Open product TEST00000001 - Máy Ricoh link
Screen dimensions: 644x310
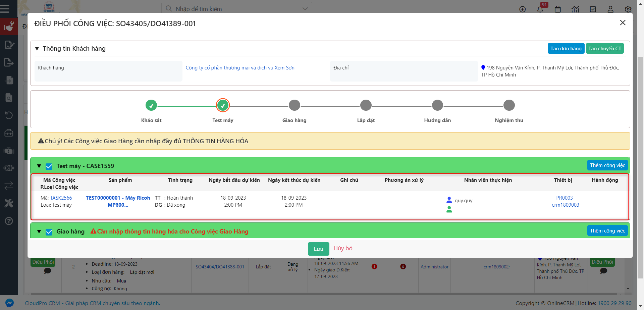point(118,201)
